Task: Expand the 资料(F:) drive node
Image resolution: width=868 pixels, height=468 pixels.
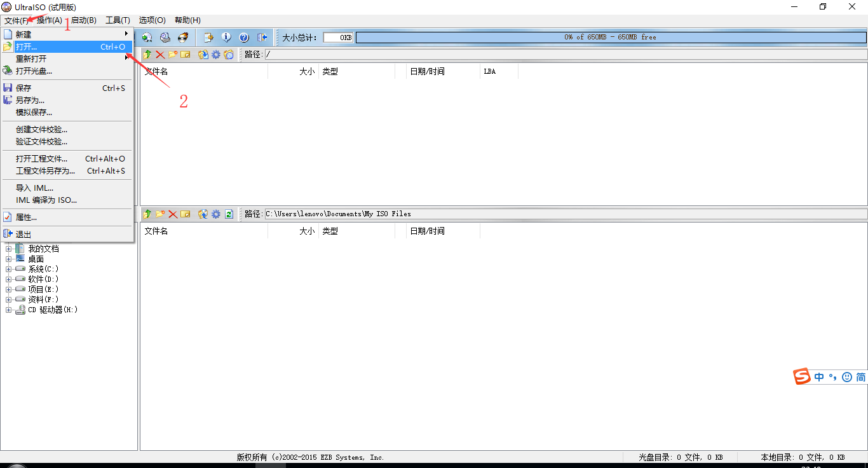Action: pyautogui.click(x=9, y=300)
